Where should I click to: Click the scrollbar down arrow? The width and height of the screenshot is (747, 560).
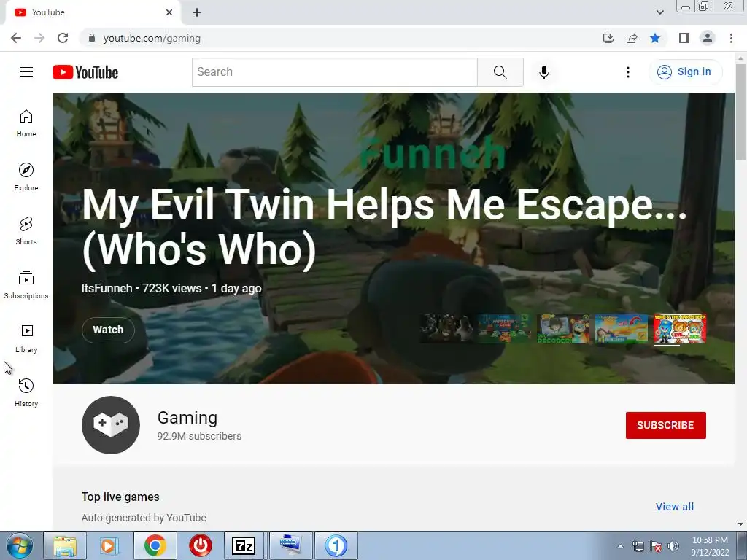(x=740, y=524)
